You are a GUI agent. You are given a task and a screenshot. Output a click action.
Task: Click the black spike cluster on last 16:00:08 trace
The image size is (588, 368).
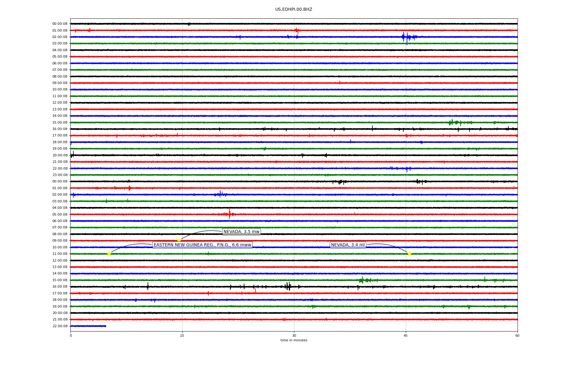(x=288, y=286)
